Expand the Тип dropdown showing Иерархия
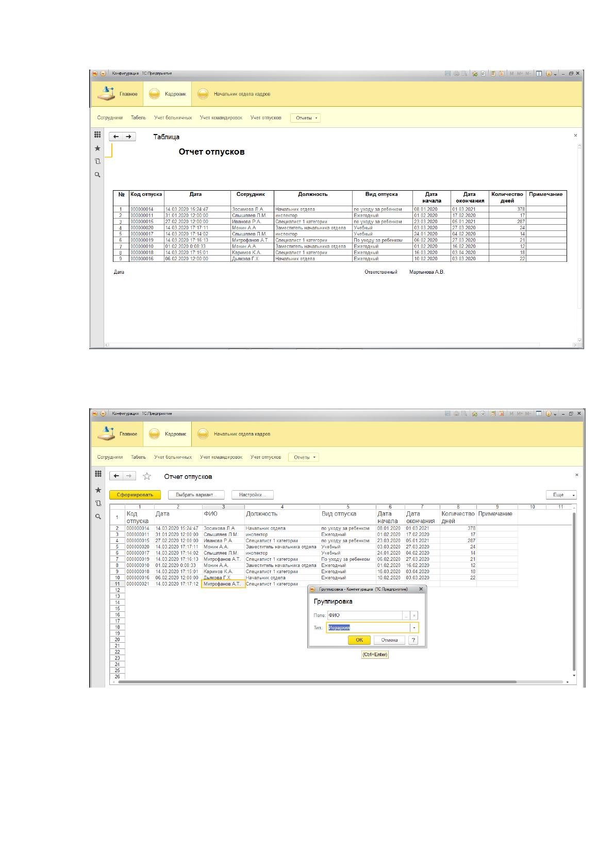614x868 pixels. pyautogui.click(x=414, y=628)
